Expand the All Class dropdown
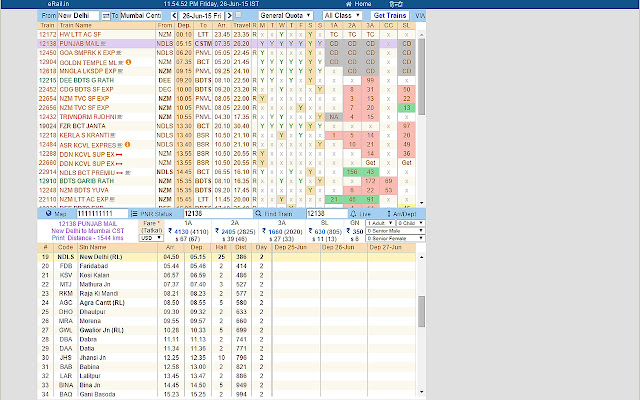Screen dimensions: 640x400 pos(343,17)
